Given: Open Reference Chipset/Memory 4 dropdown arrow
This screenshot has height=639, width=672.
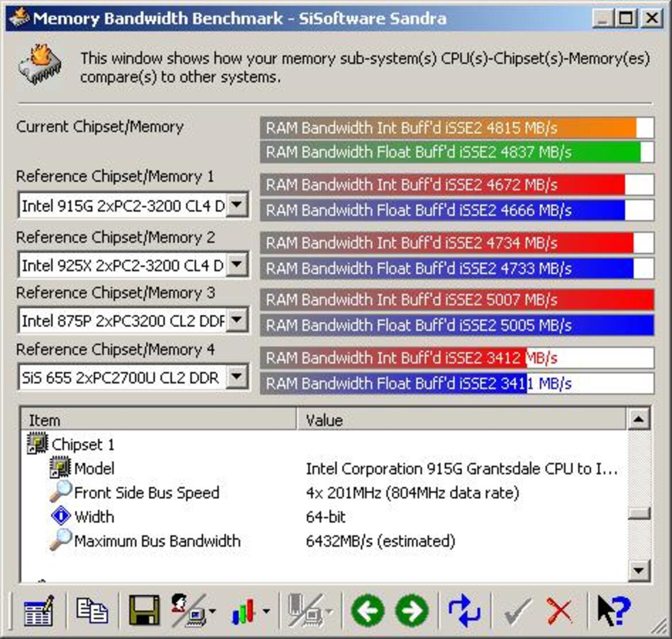Looking at the screenshot, I should (x=237, y=377).
